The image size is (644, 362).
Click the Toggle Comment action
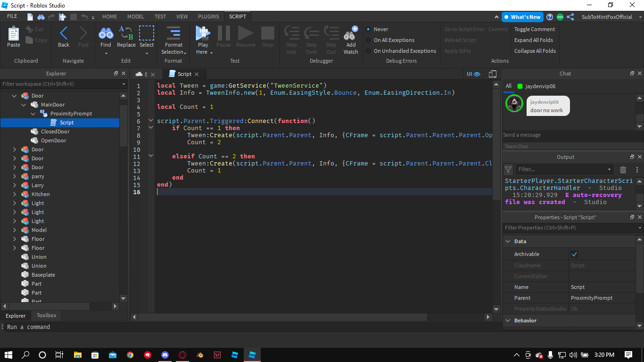coord(534,29)
